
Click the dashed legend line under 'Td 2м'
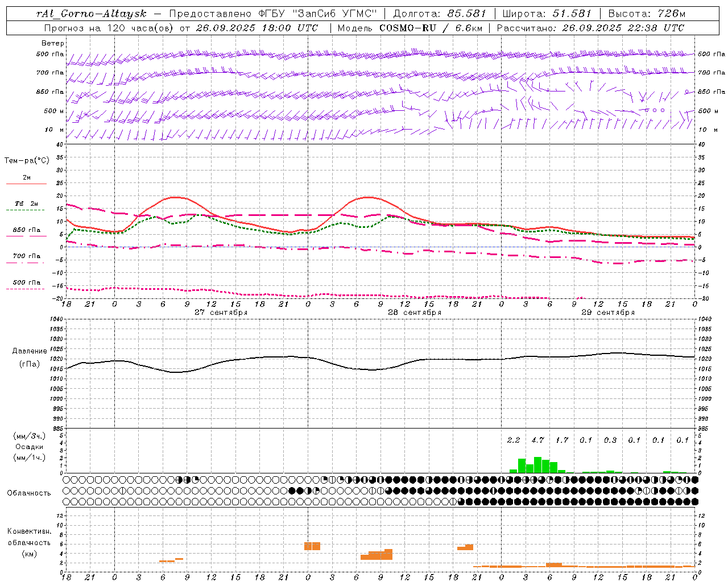point(25,210)
